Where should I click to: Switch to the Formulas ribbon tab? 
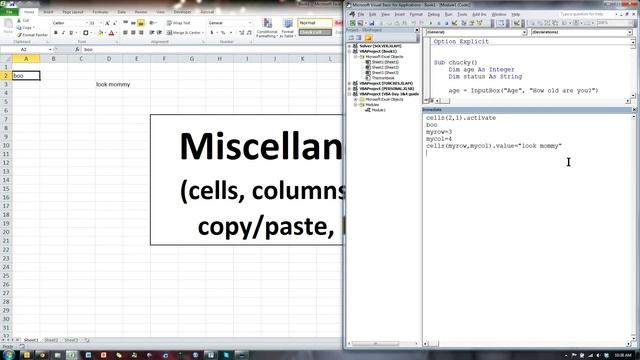(x=100, y=12)
